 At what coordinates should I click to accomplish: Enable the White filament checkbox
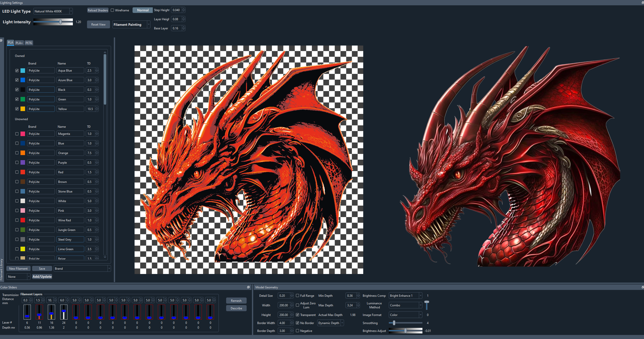[17, 201]
